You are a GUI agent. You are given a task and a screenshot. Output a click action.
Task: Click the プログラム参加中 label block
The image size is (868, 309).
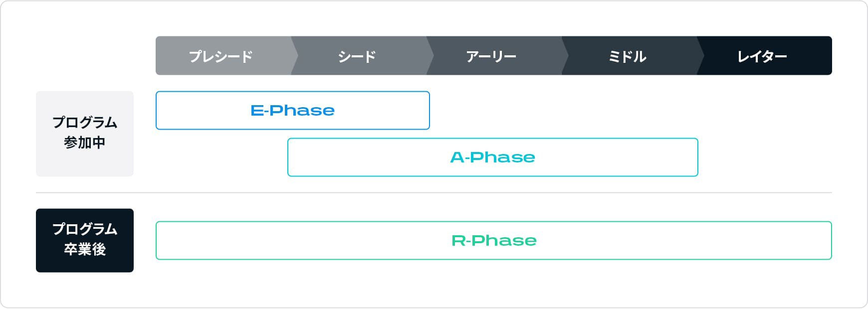tap(85, 134)
